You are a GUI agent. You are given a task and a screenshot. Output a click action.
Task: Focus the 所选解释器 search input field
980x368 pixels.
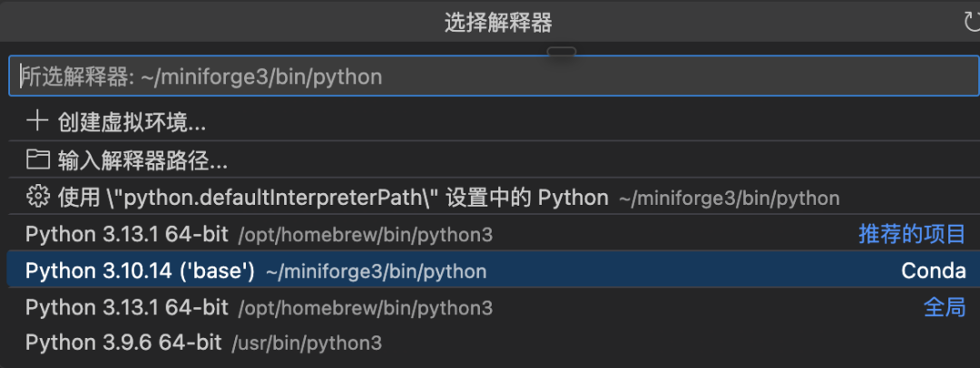pyautogui.click(x=490, y=77)
